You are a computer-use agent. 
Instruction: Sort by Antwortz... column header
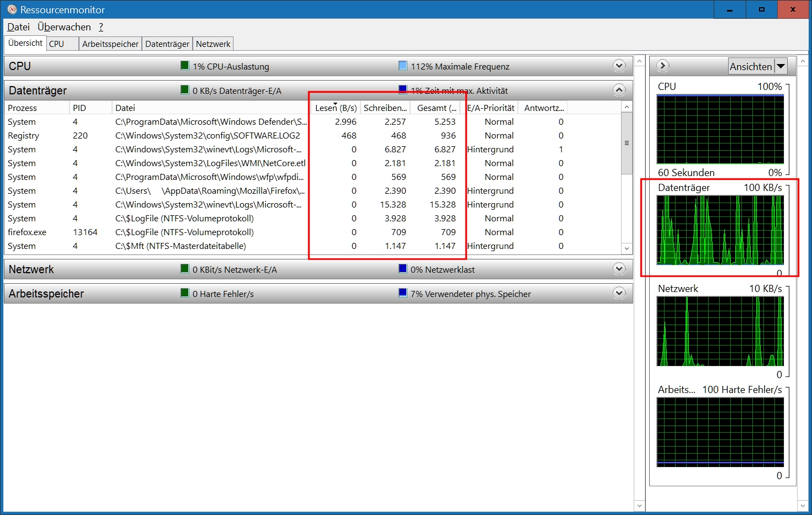[x=543, y=108]
